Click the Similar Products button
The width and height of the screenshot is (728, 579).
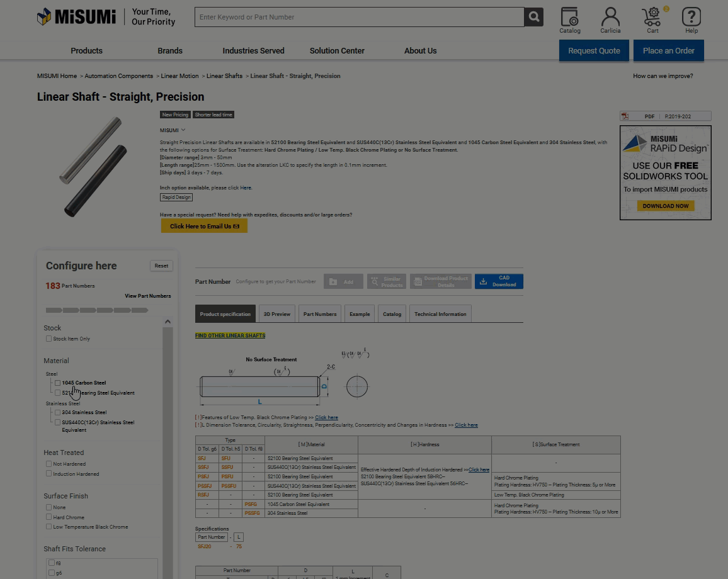(x=386, y=281)
